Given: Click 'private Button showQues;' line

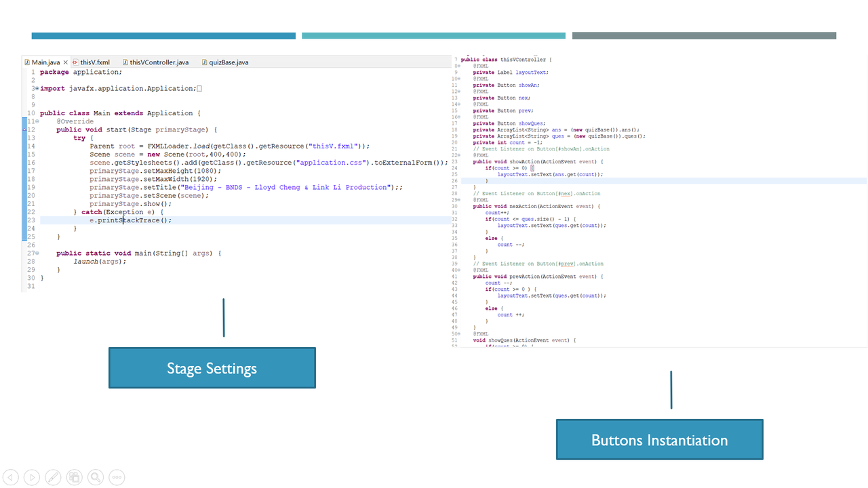Looking at the screenshot, I should (508, 123).
